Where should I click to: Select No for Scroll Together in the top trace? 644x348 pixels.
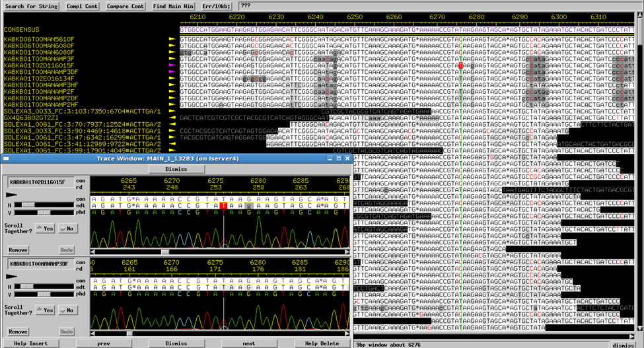67,228
